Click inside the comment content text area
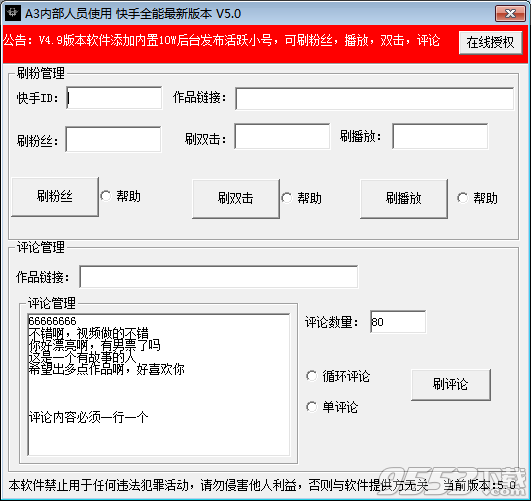531x501 pixels. [159, 384]
